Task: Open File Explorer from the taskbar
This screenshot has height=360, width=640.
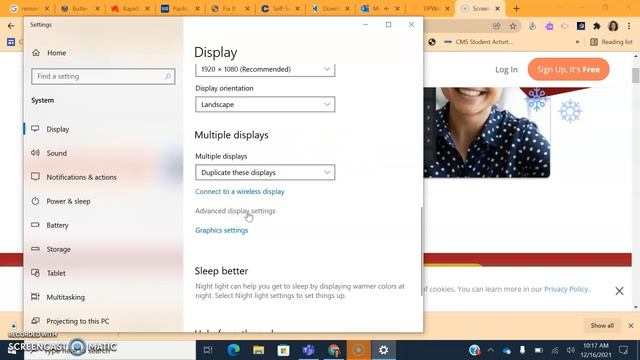Action: 258,350
